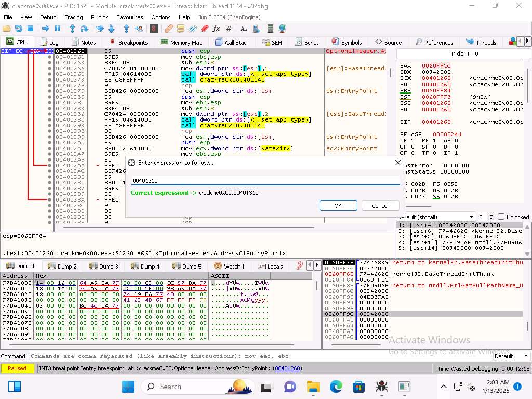Open the calculator toolbar icon
The width and height of the screenshot is (532, 399).
click(x=270, y=29)
